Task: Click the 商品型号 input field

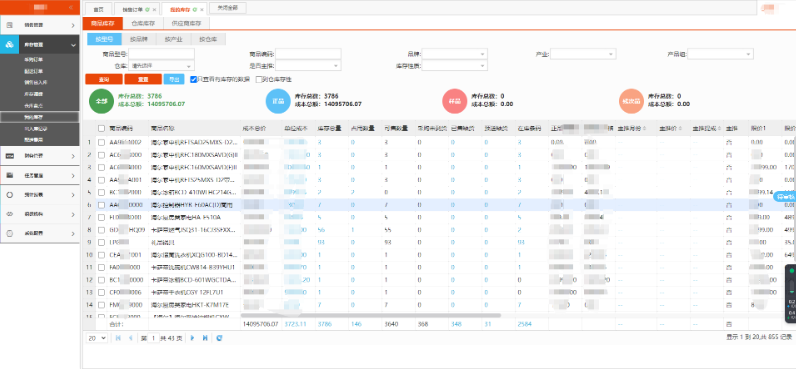Action: [161, 54]
